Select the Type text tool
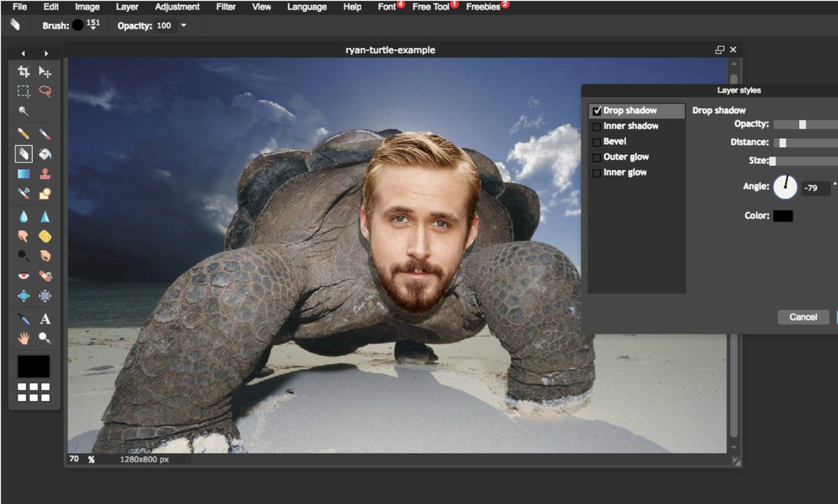The height and width of the screenshot is (504, 838). [45, 319]
